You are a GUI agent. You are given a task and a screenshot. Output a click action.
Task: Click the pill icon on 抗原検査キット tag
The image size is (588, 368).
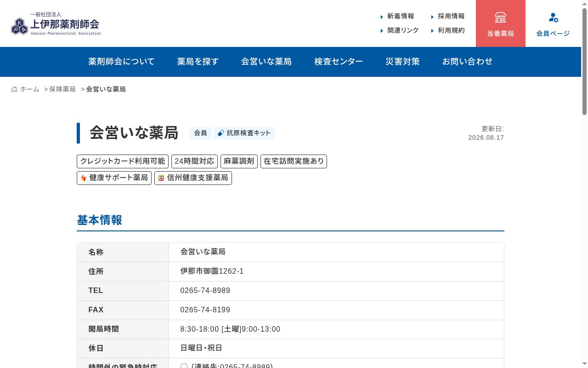pos(221,133)
